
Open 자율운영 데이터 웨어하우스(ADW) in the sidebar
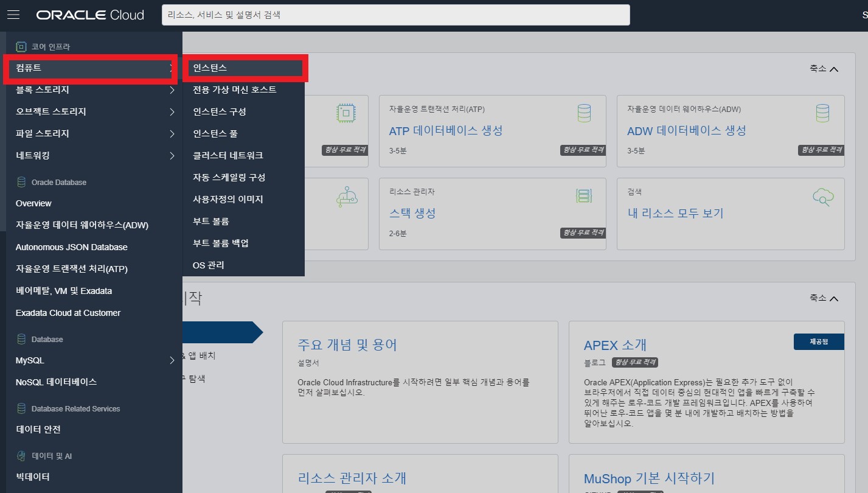[x=82, y=225]
